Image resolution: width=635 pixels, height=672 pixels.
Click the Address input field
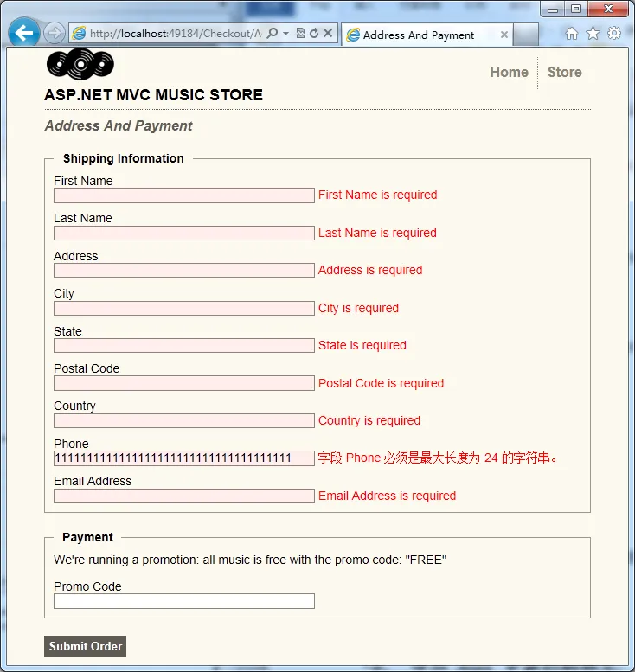tap(184, 271)
